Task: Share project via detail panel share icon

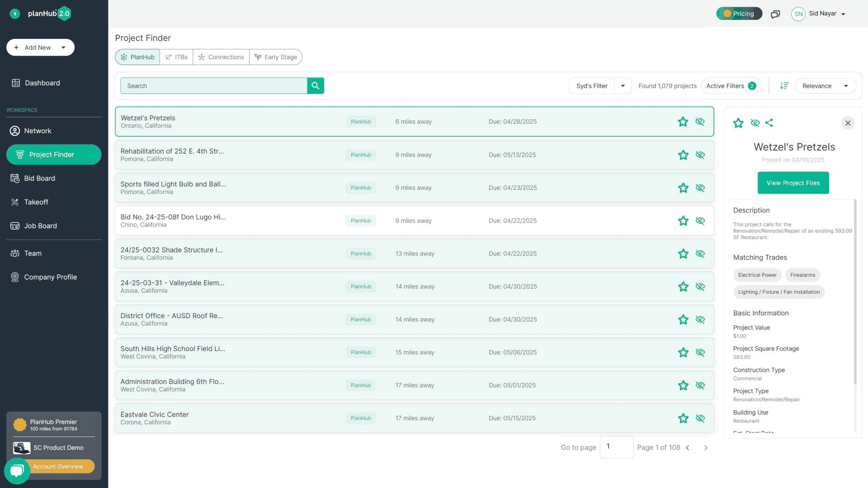Action: click(x=769, y=122)
